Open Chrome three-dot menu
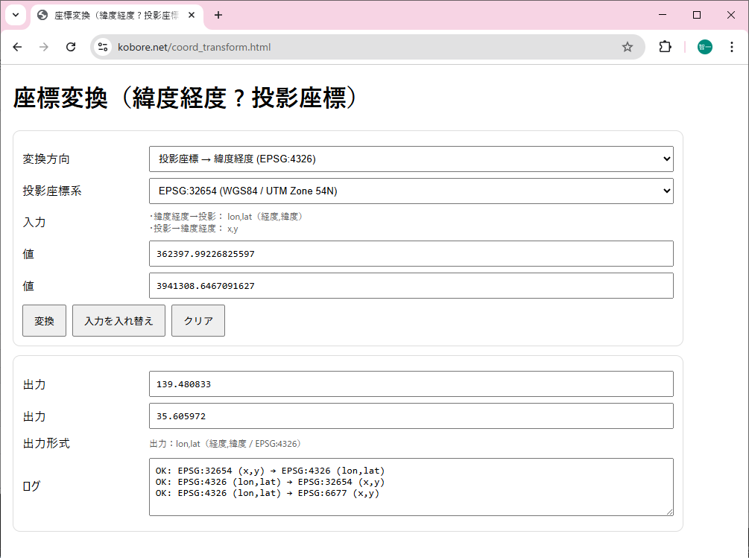The height and width of the screenshot is (560, 749). tap(731, 47)
